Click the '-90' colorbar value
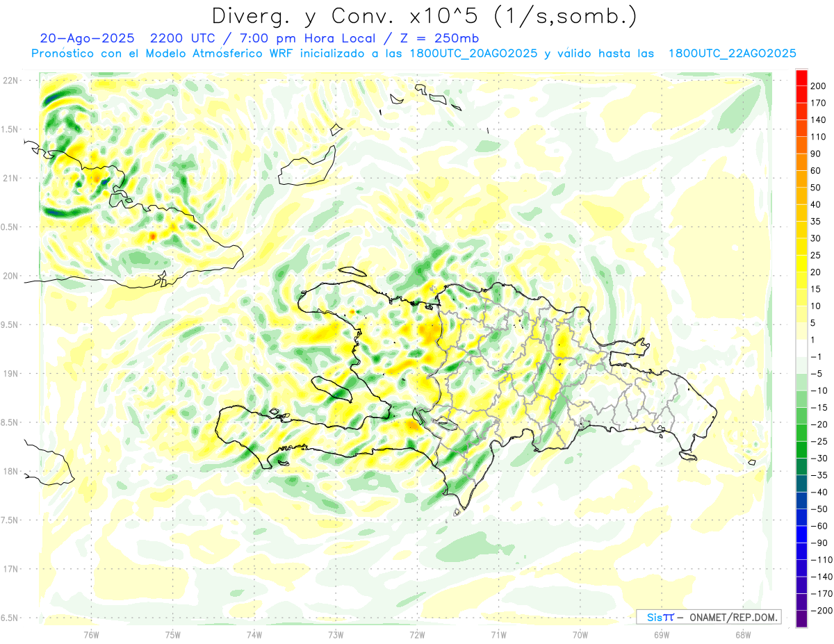The height and width of the screenshot is (644, 834). point(819,543)
